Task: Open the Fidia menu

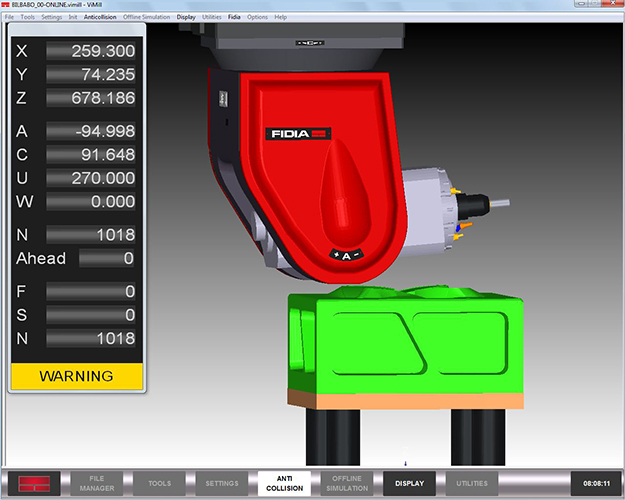Action: [x=234, y=17]
